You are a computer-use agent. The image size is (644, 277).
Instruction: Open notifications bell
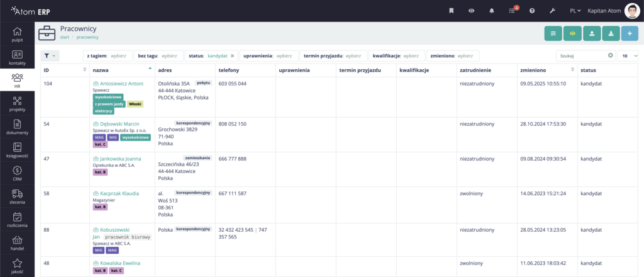[492, 11]
